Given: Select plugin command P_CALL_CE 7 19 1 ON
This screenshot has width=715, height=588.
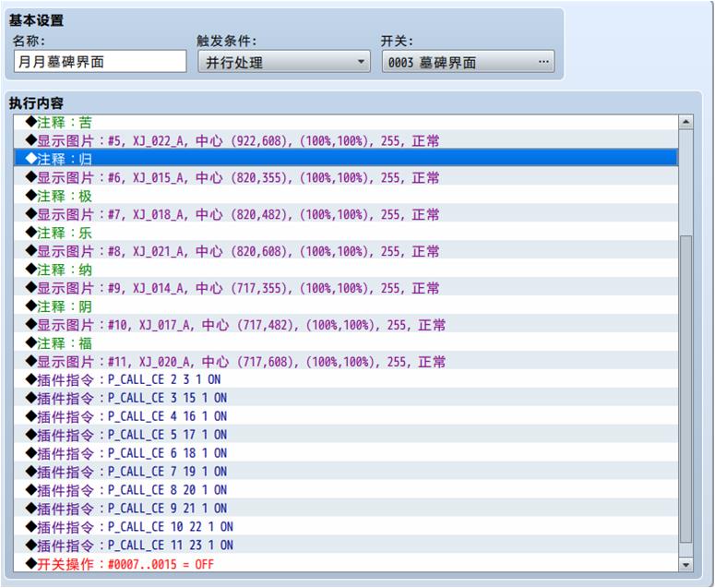Looking at the screenshot, I should 346,471.
